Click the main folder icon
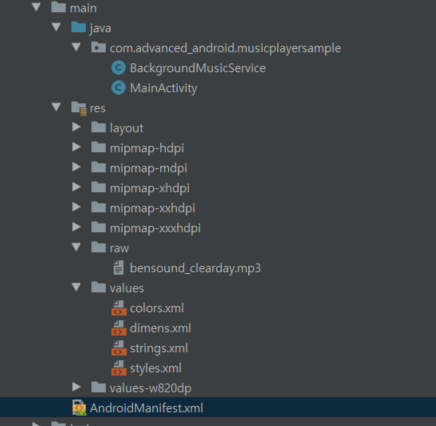The image size is (436, 426). point(58,7)
